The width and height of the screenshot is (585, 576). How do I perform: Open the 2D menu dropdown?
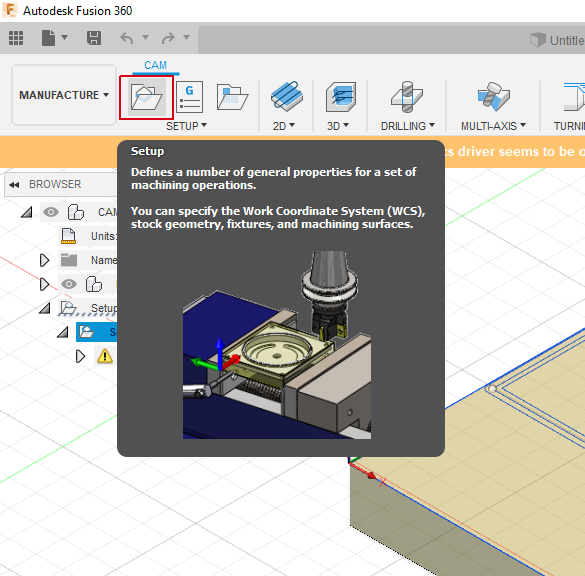click(x=284, y=126)
